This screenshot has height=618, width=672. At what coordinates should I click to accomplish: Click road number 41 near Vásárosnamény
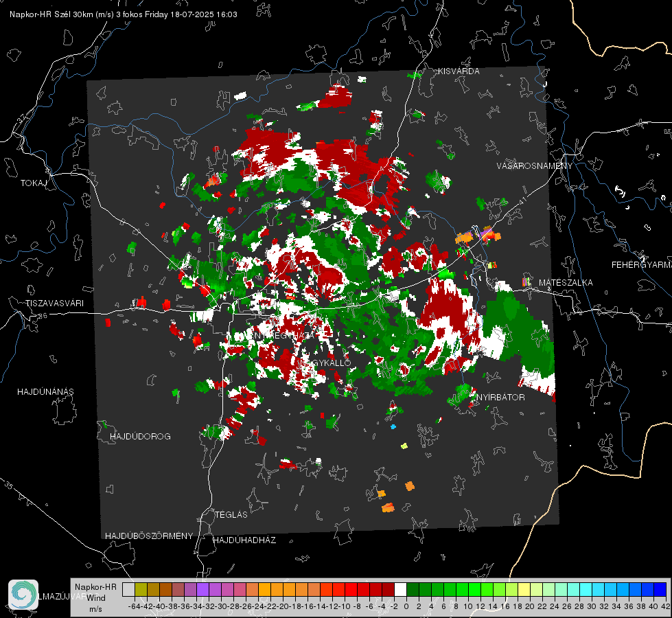522,201
